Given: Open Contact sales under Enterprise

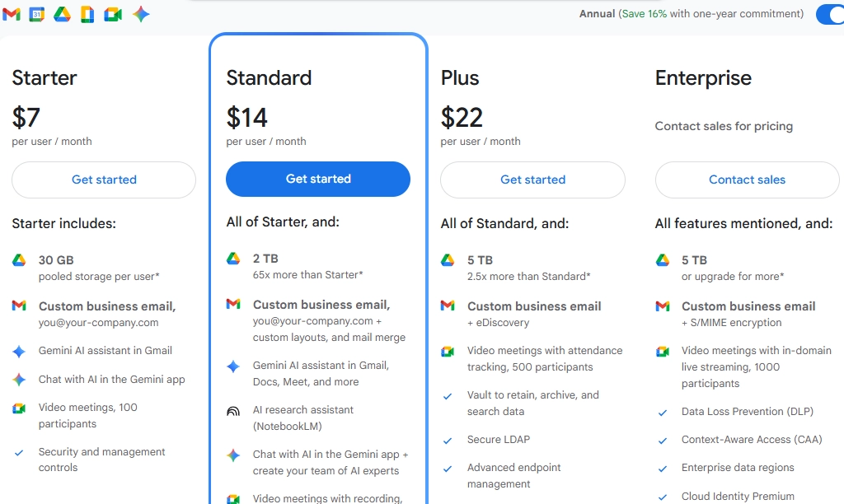Looking at the screenshot, I should coord(747,180).
